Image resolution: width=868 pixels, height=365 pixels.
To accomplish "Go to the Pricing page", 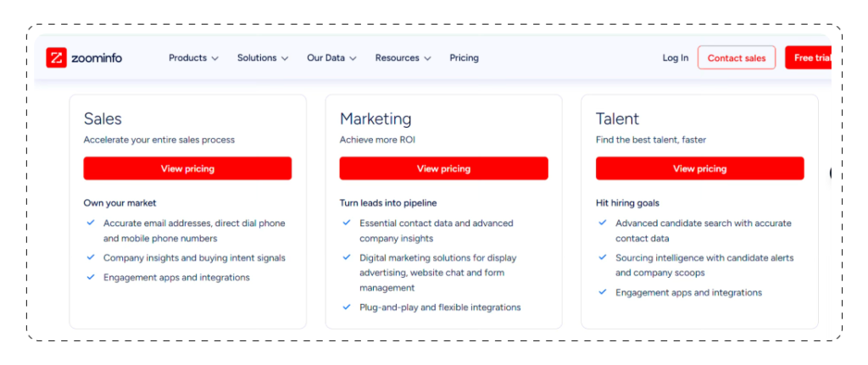I will (x=464, y=58).
